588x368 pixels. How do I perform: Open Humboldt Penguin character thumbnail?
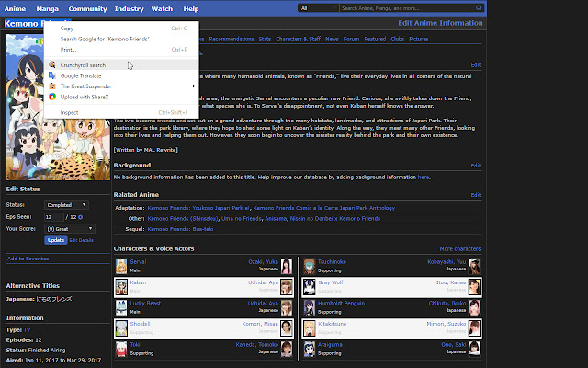click(x=310, y=307)
